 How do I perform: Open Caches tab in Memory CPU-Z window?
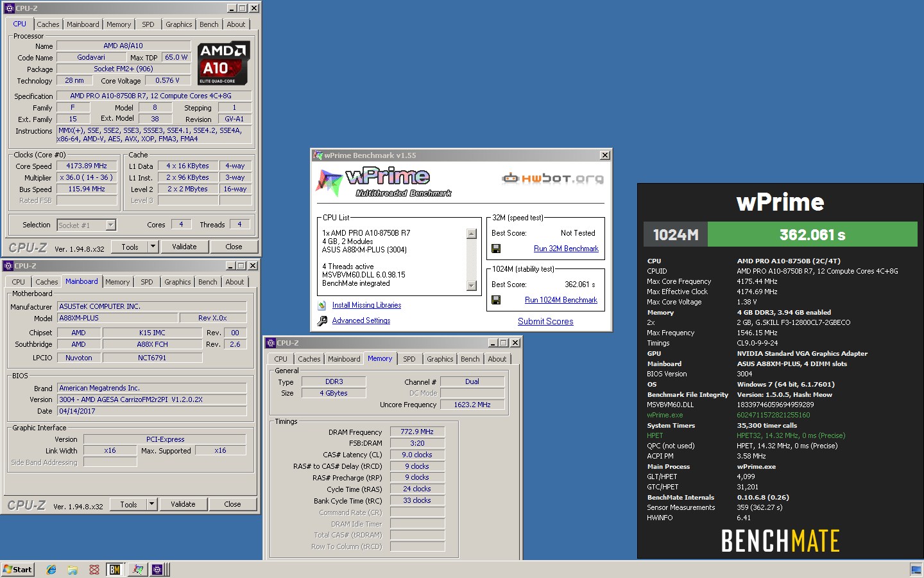pos(309,359)
